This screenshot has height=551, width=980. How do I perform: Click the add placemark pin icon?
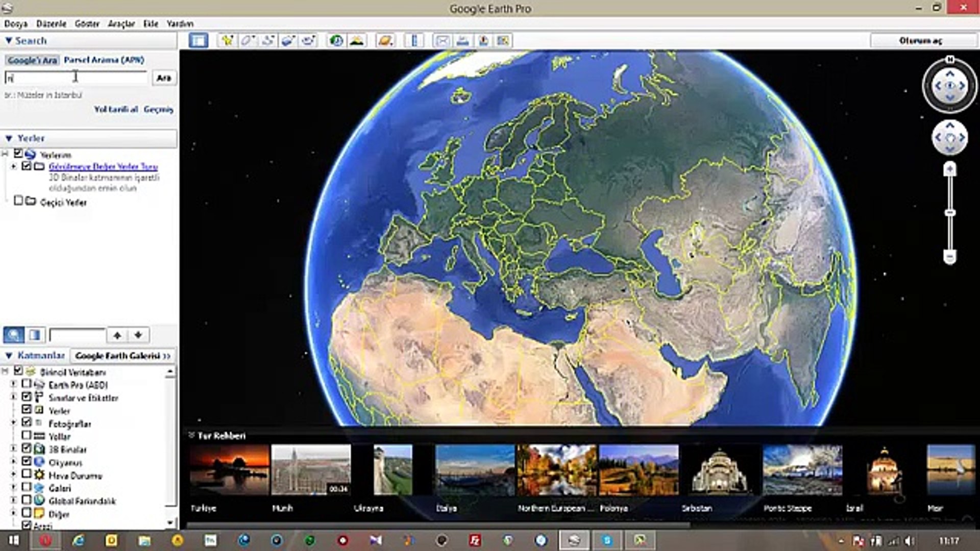(227, 41)
